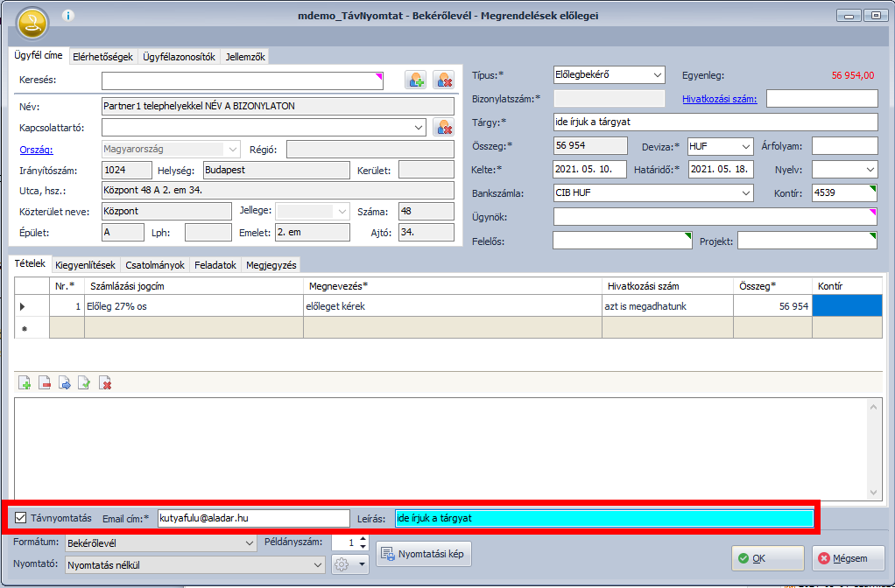Click the Irányítószám field showing 1024
This screenshot has width=895, height=588.
(127, 170)
